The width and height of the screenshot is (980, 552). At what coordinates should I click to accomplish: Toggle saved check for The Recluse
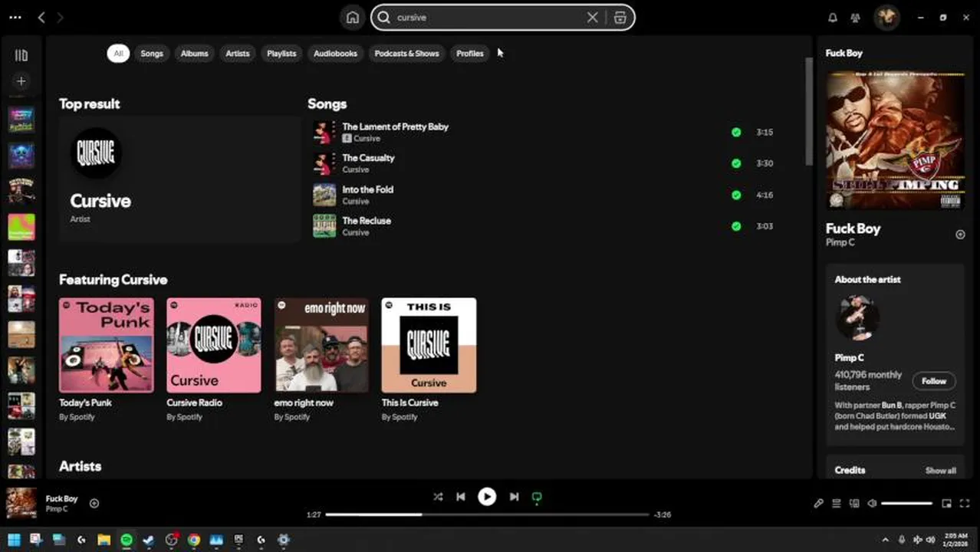click(x=736, y=226)
